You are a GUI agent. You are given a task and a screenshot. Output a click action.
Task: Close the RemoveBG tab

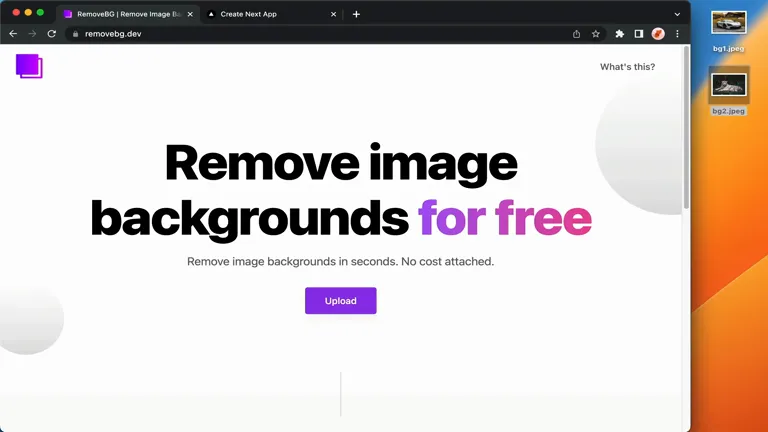point(190,14)
